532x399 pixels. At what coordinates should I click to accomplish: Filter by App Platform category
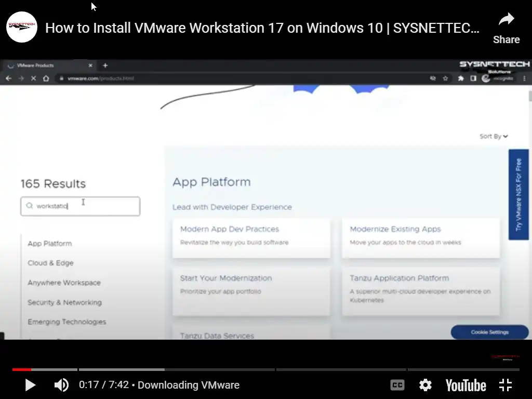pos(50,244)
